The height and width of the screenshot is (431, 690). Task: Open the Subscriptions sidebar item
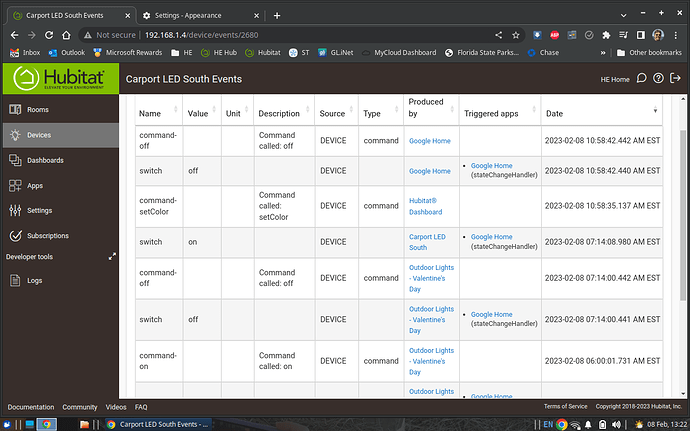click(x=60, y=236)
